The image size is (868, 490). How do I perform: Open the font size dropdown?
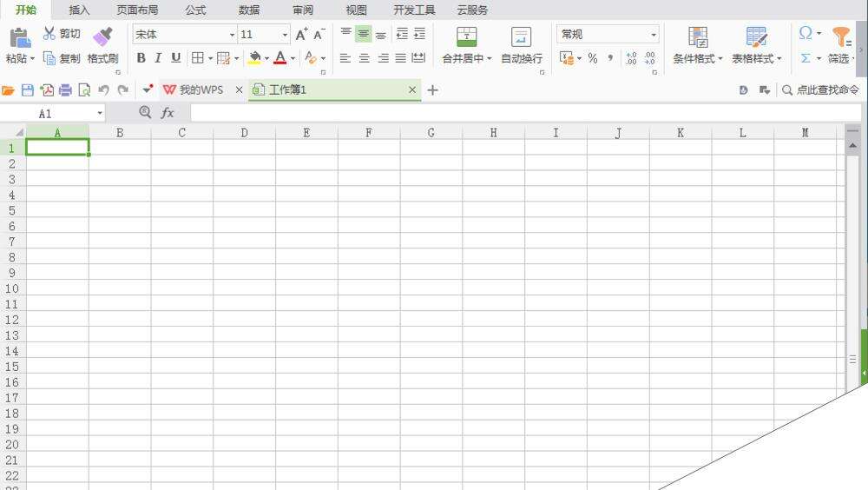coord(285,35)
